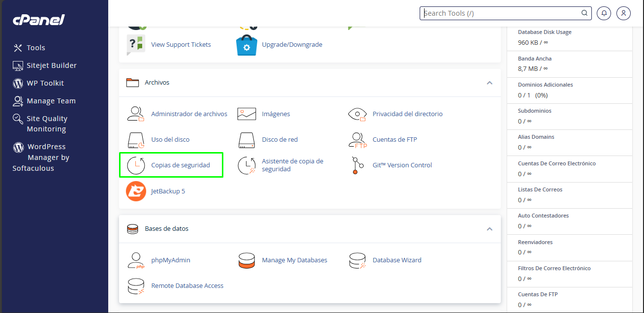The image size is (644, 313).
Task: Open the Administrador de archivos tool
Action: (189, 114)
